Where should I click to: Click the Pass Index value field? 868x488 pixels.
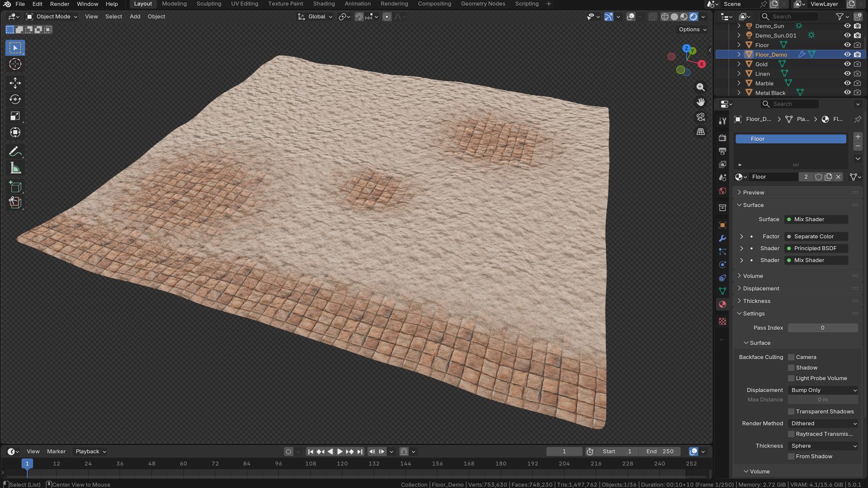(823, 328)
